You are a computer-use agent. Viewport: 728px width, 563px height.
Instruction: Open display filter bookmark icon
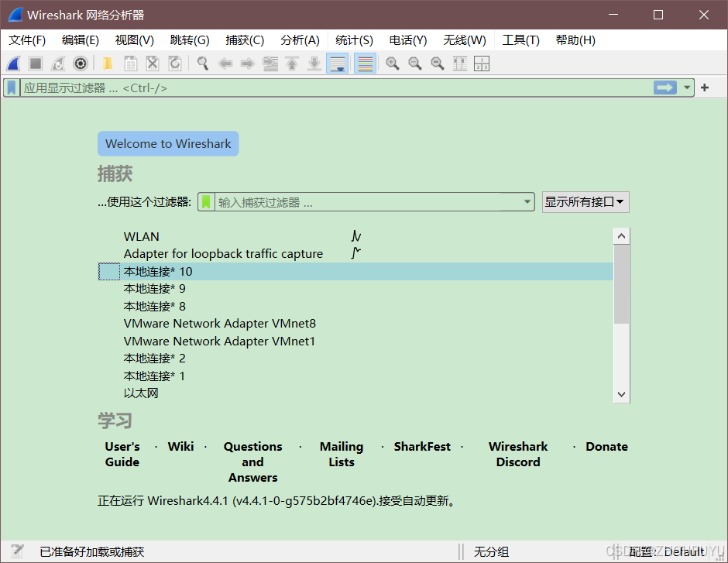tap(12, 88)
